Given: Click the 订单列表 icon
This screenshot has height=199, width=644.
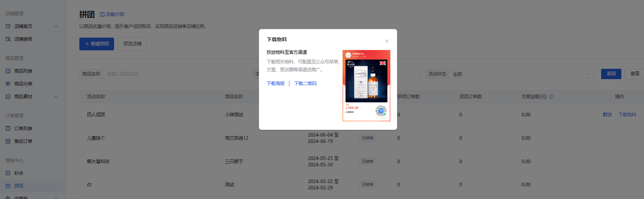Looking at the screenshot, I should click(8, 128).
